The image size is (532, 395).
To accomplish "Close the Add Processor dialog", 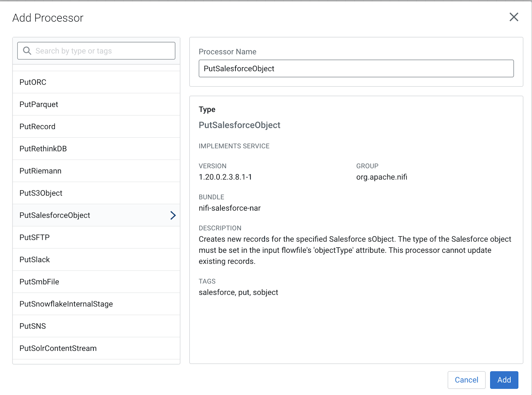I will coord(514,17).
